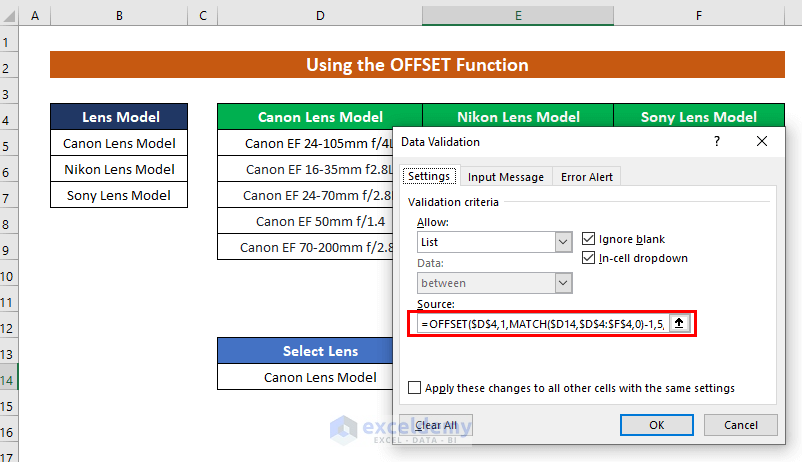Screen dimensions: 802x462
Task: Open the Data Validation help question mark
Action: coord(717,141)
